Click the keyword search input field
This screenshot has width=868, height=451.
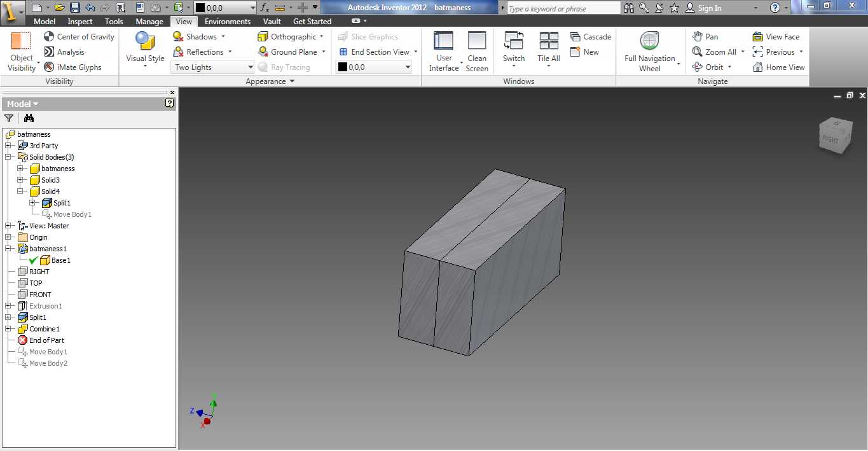pos(563,8)
